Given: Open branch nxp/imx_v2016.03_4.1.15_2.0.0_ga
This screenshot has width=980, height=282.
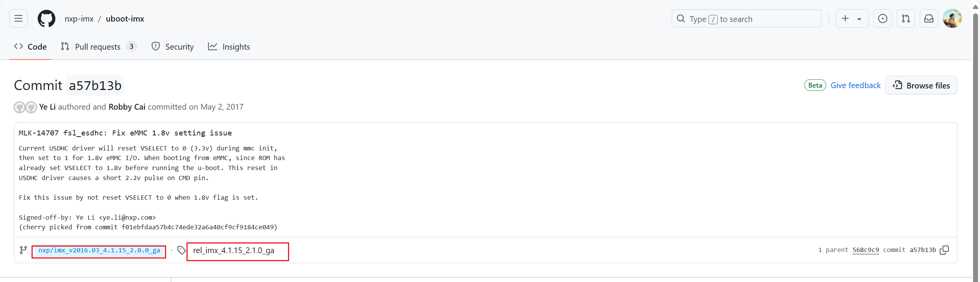Looking at the screenshot, I should 99,250.
